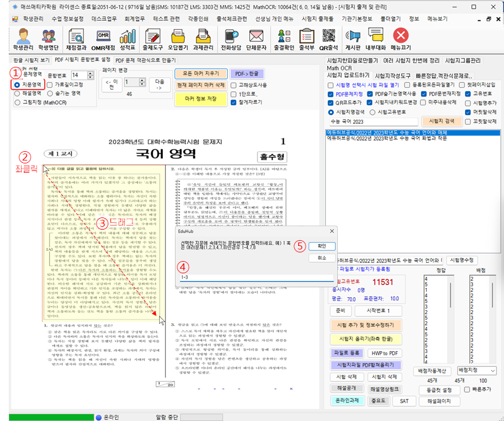Click the 시험지 검색 button

[442, 121]
